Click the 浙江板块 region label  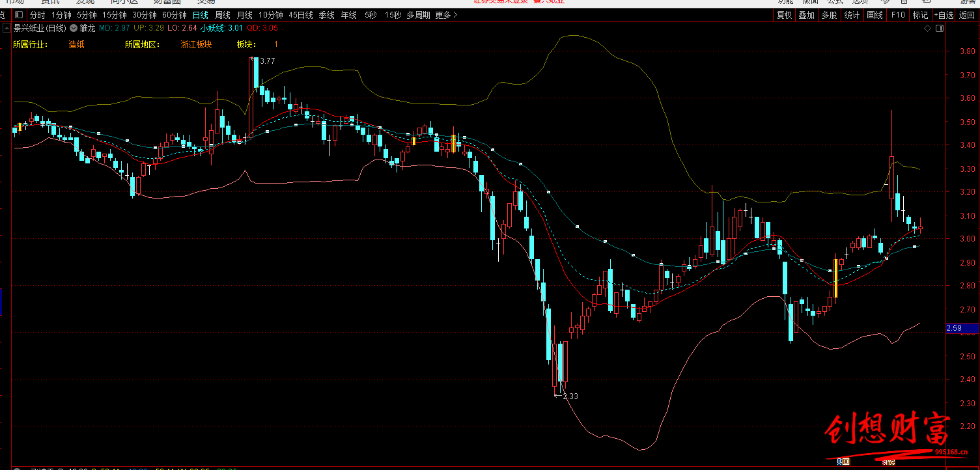[x=196, y=44]
